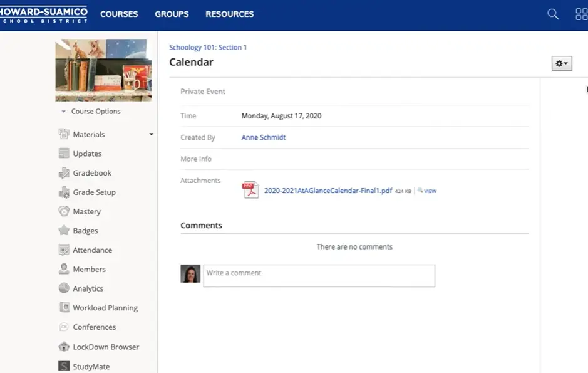Expand the Course Options dropdown
The width and height of the screenshot is (588, 373).
[91, 112]
